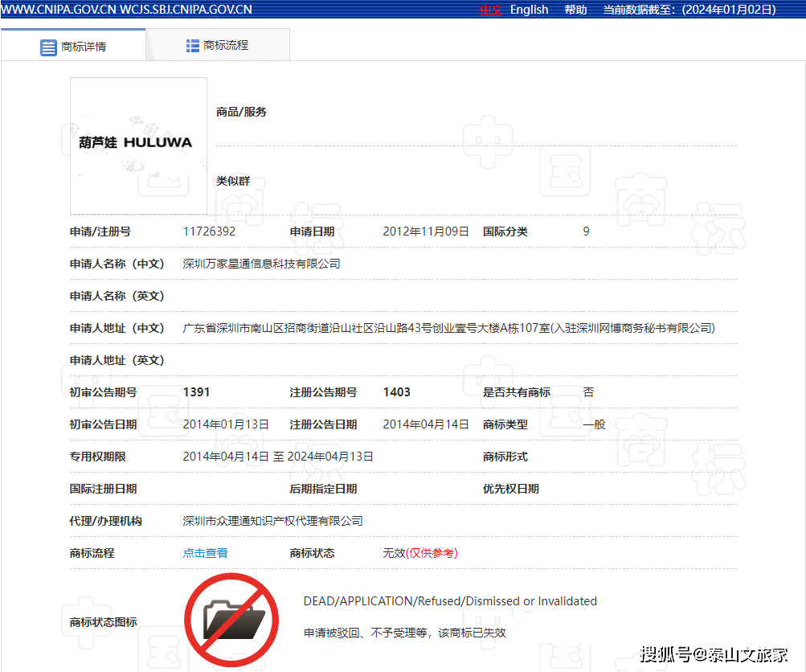The width and height of the screenshot is (806, 672).
Task: Switch language to English
Action: coord(529,10)
